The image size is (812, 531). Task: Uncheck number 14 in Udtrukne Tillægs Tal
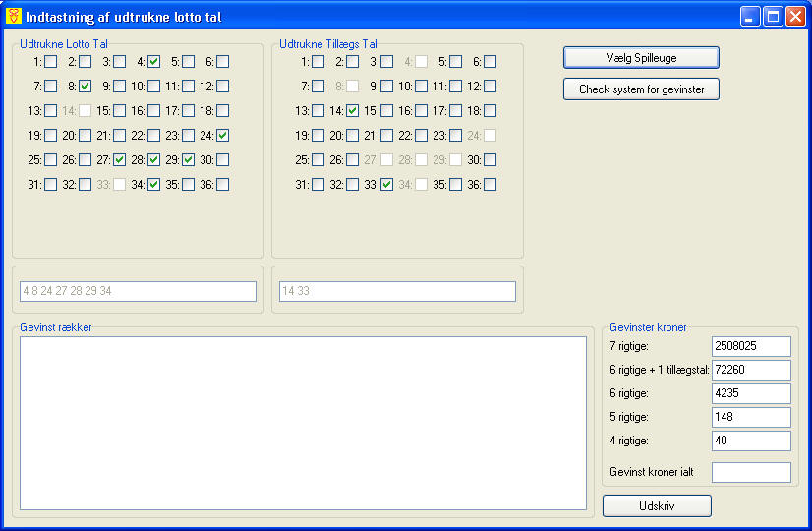point(353,110)
